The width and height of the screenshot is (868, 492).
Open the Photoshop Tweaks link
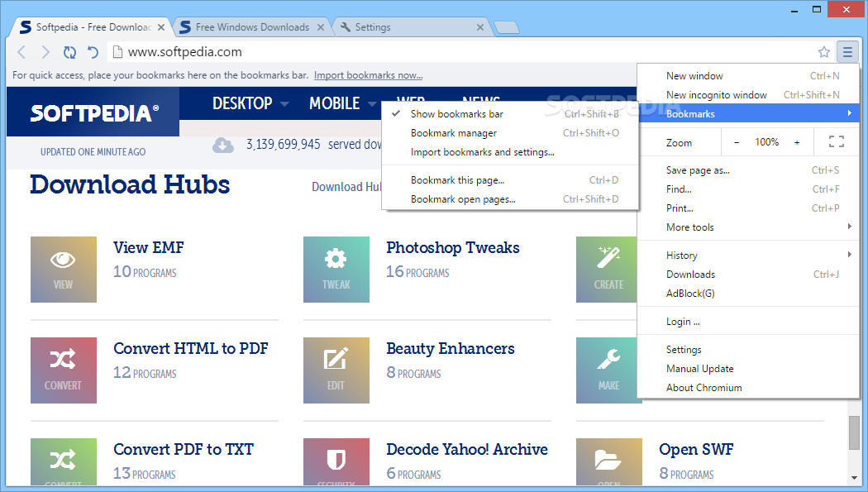(x=453, y=247)
